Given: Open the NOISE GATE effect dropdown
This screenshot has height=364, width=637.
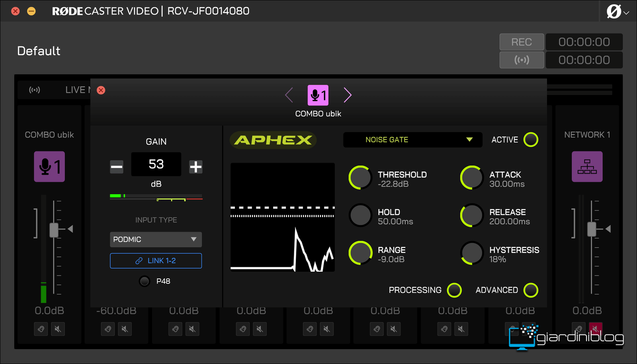Looking at the screenshot, I should (x=412, y=140).
